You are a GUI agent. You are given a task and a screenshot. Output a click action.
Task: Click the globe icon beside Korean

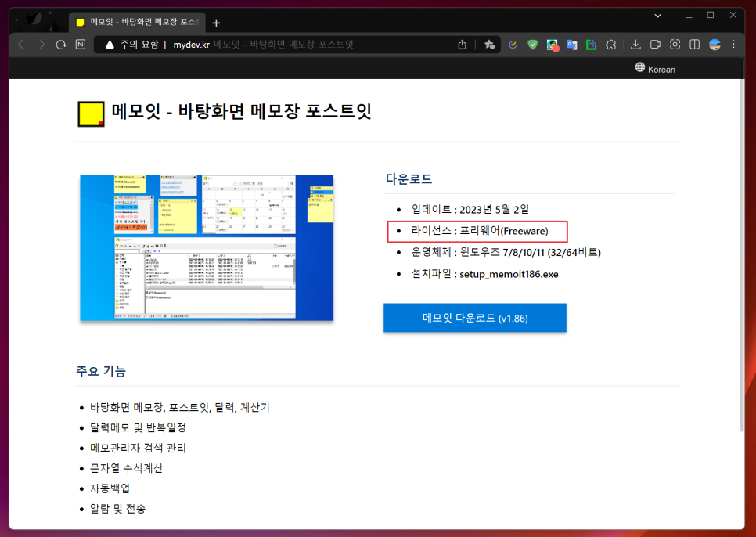click(640, 67)
